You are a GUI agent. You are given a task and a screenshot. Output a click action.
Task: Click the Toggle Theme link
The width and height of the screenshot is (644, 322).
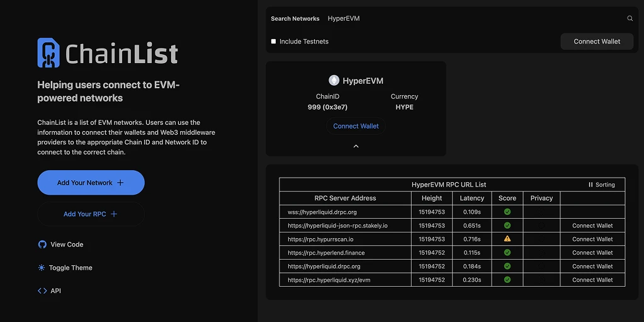[x=65, y=268]
